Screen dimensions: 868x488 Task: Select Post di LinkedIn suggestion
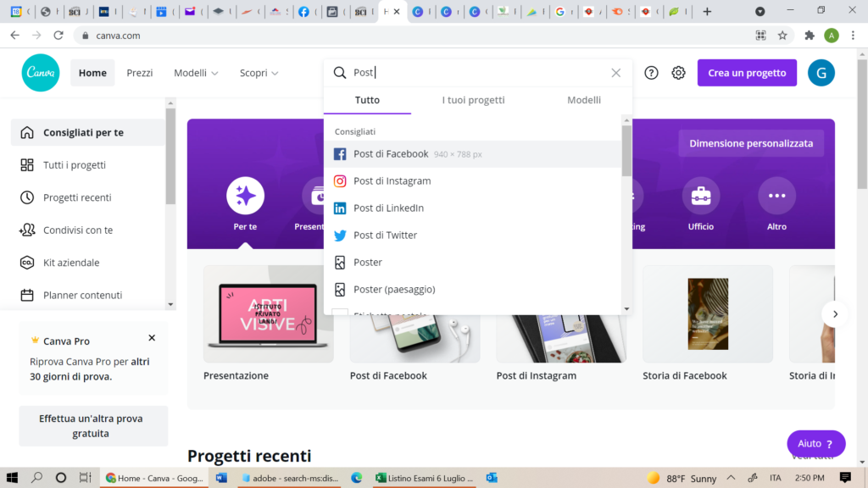point(472,208)
